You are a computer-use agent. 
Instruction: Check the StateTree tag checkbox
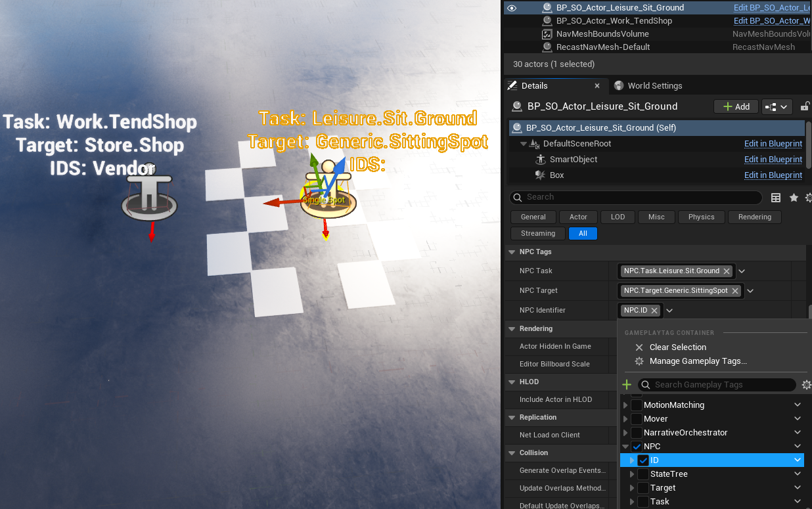coord(643,474)
